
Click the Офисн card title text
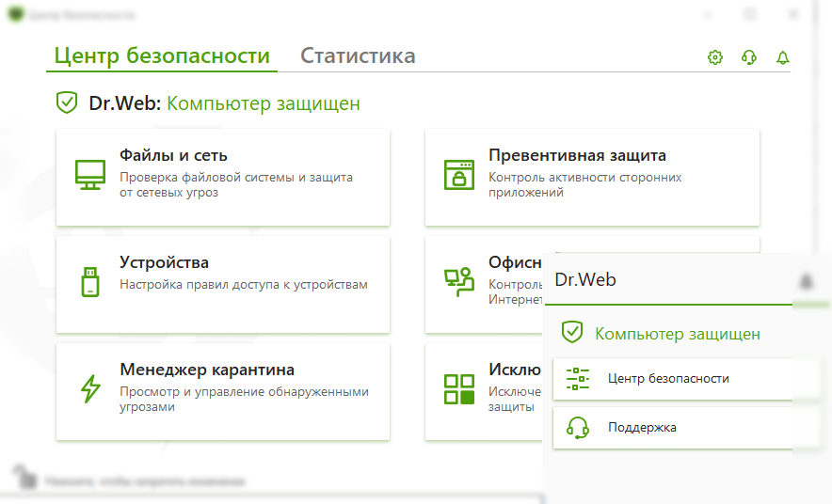pyautogui.click(x=515, y=262)
